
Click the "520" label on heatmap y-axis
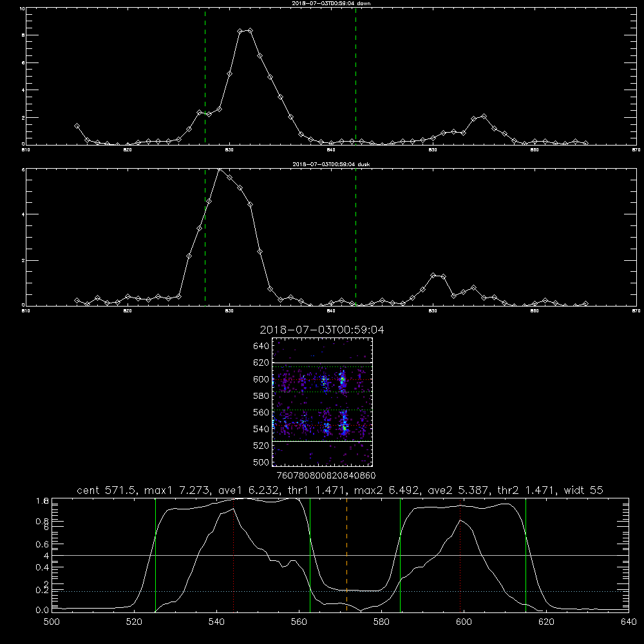click(x=261, y=445)
